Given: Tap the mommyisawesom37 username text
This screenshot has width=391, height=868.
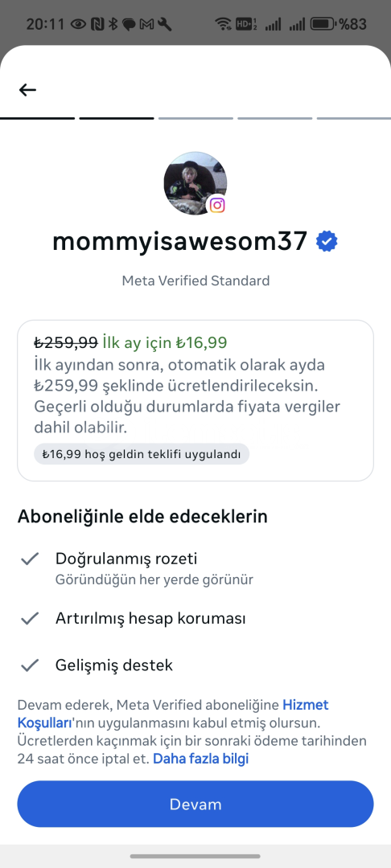Looking at the screenshot, I should pyautogui.click(x=180, y=242).
